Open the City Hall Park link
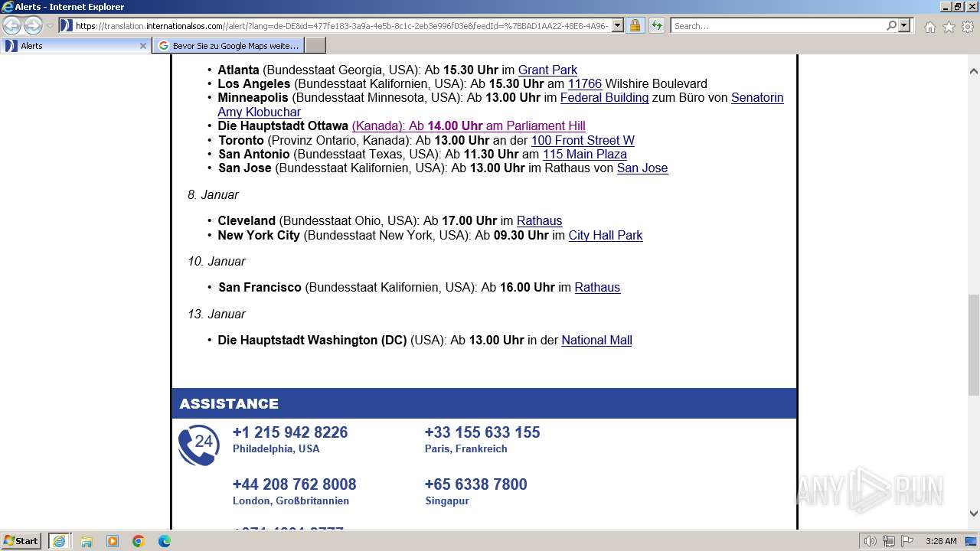The height and width of the screenshot is (551, 980). pos(606,235)
